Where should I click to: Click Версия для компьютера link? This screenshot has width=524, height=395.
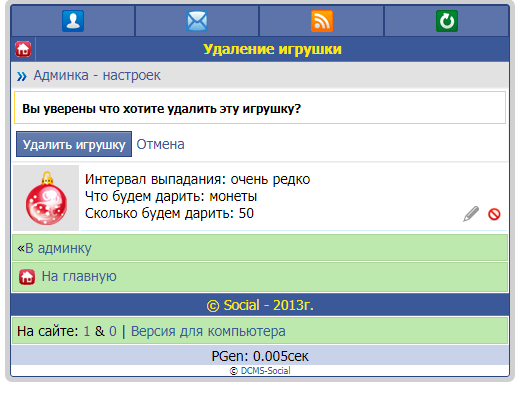point(208,332)
